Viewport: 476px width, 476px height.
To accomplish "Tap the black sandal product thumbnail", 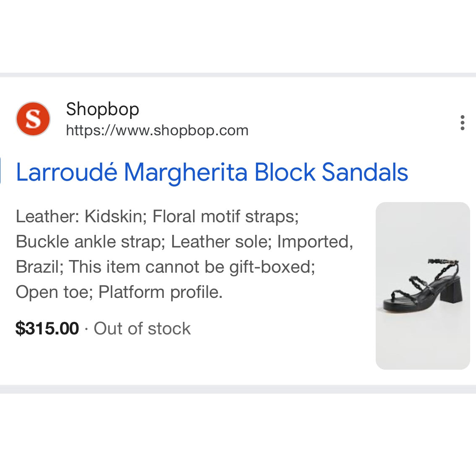I will coord(422,286).
